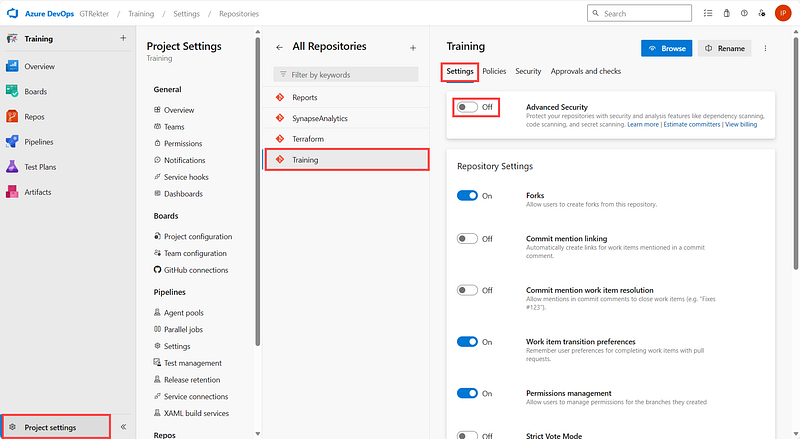
Task: Click the Azure DevOps logo icon
Action: tap(12, 13)
